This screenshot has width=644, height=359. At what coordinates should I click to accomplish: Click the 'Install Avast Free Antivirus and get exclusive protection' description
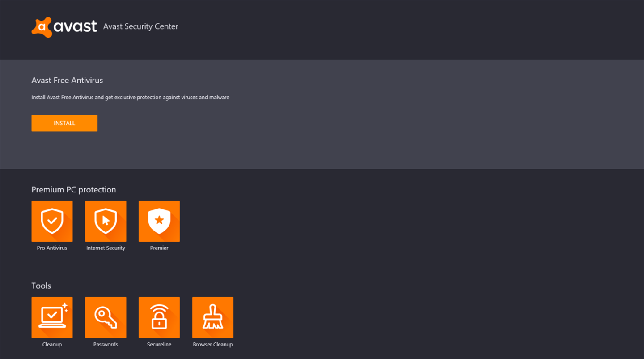(130, 97)
